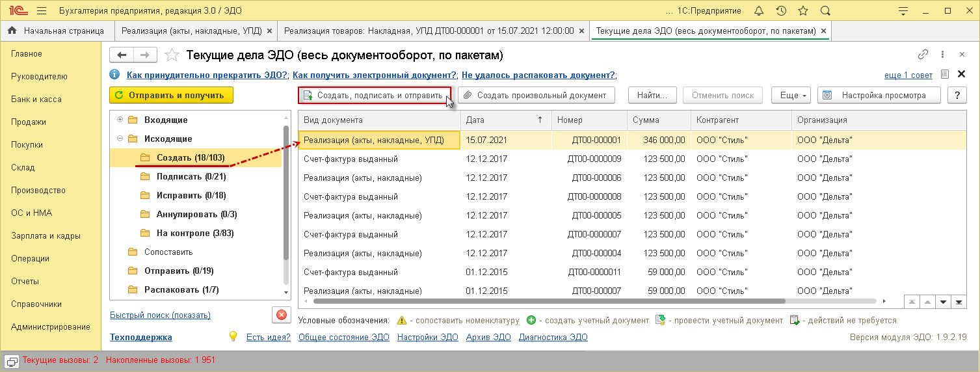
Task: Open link Как получить электронный документ?
Action: 375,75
